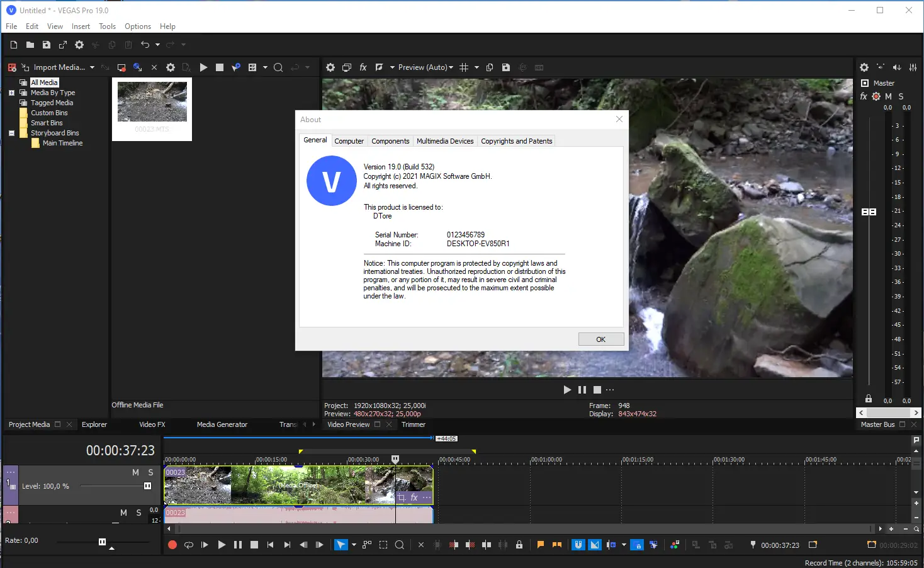Open the Preview (Auto) quality dropdown
The width and height of the screenshot is (924, 568).
(425, 67)
